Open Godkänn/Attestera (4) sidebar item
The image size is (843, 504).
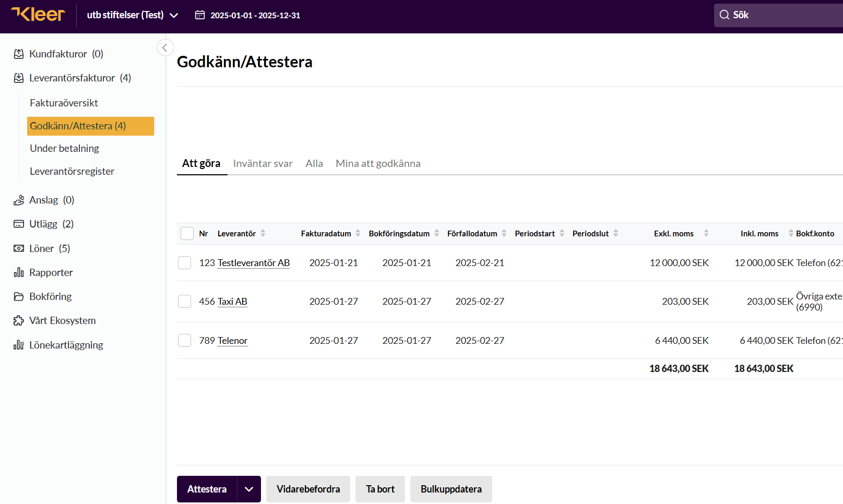[x=91, y=126]
